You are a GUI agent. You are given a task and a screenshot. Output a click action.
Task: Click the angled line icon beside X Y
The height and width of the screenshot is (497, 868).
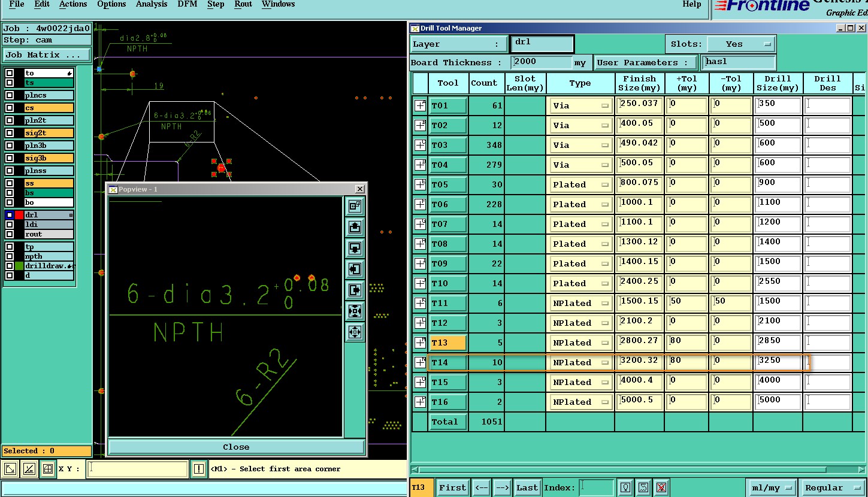click(29, 469)
